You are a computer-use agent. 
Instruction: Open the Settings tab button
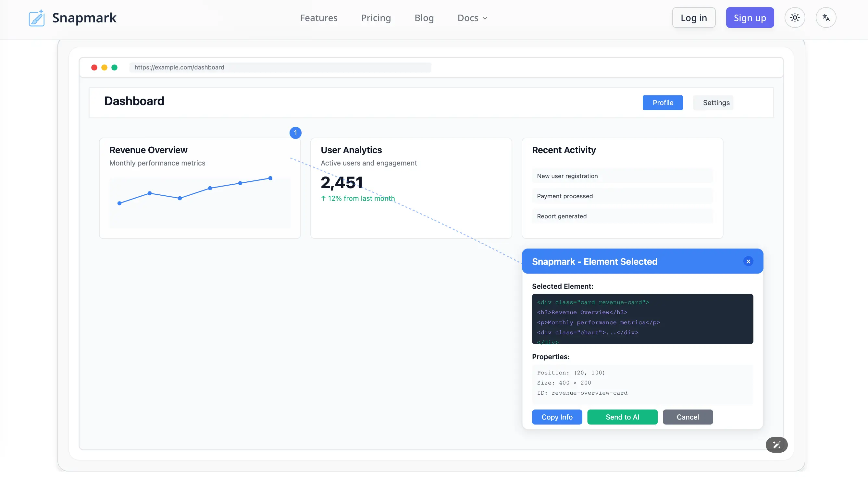coord(716,103)
